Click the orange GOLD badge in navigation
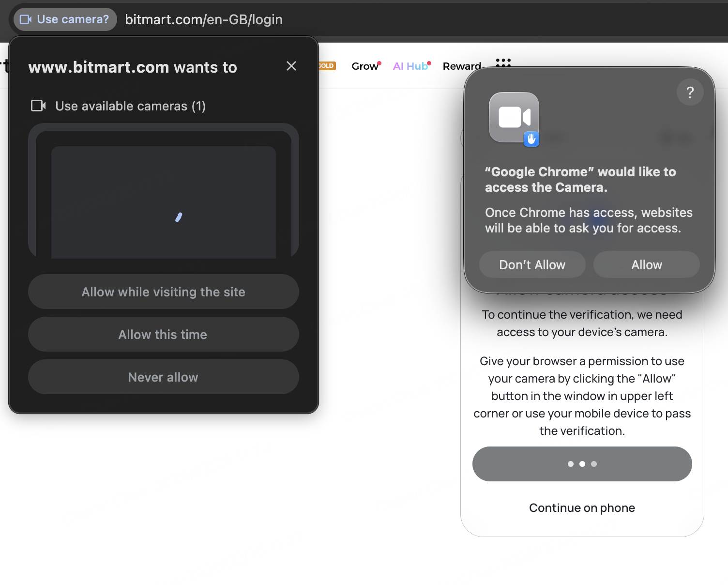The image size is (728, 585). pyautogui.click(x=327, y=66)
